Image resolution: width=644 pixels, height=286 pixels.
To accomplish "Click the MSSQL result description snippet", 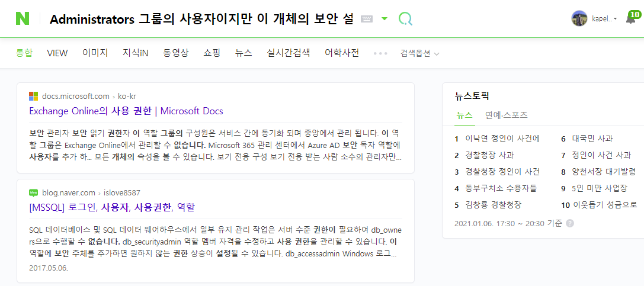I will click(x=216, y=242).
